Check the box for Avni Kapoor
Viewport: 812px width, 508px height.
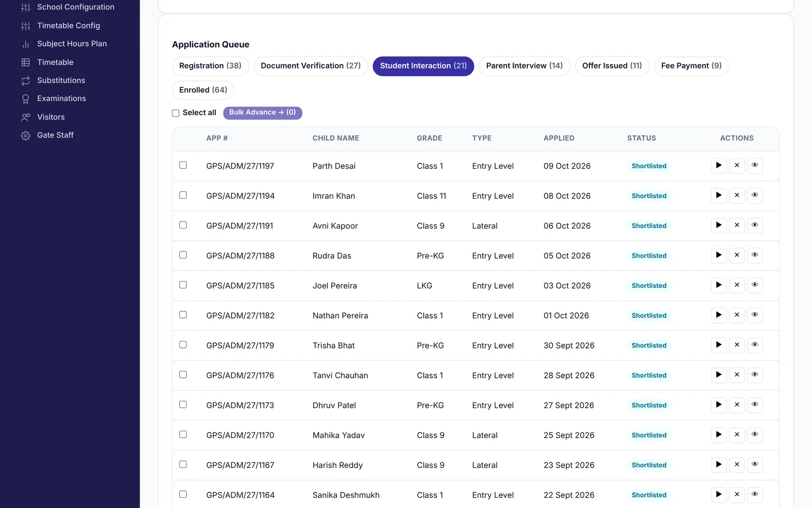(x=183, y=225)
